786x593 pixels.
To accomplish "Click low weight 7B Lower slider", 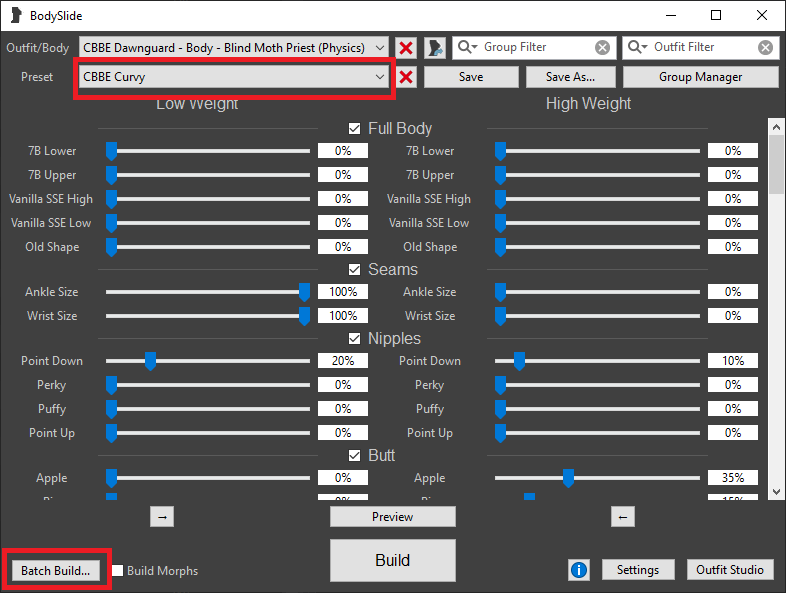I will coord(208,151).
